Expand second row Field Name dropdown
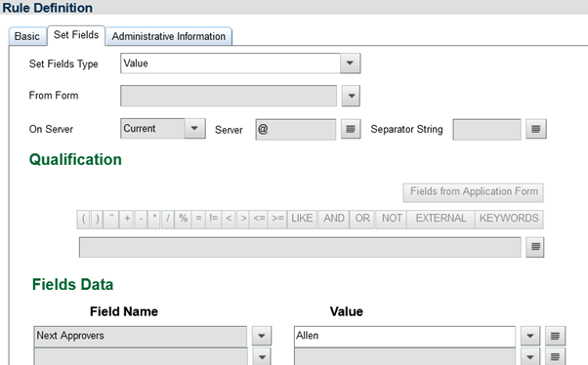Viewport: 588px width, 365px height. 262,357
